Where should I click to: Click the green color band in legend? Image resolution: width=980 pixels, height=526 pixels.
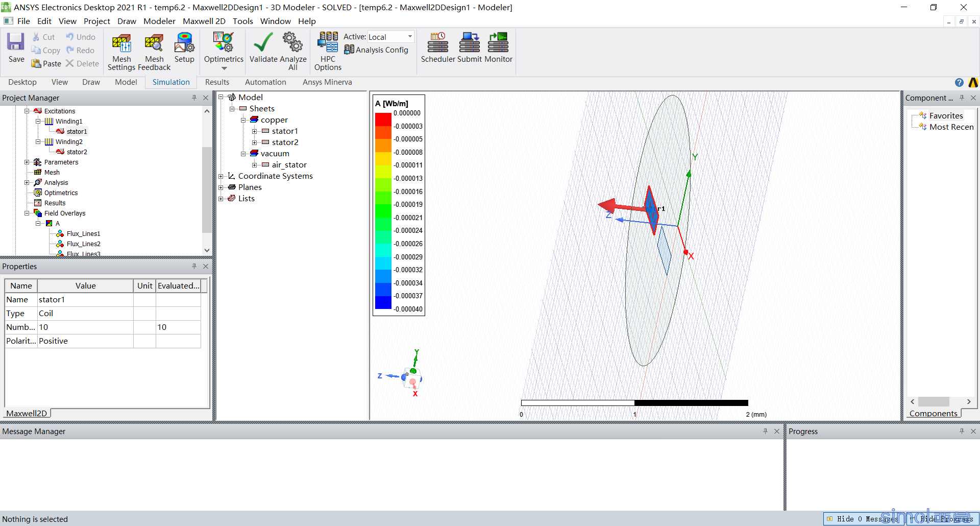[383, 211]
